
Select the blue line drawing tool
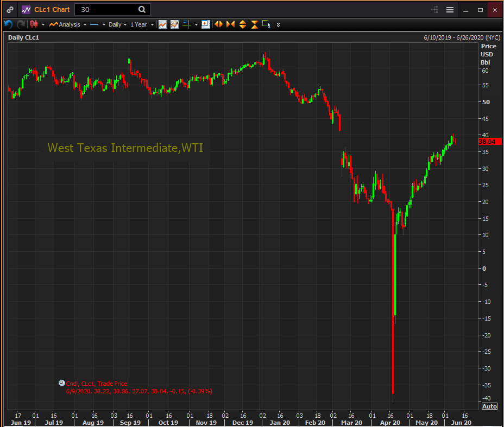coord(94,24)
